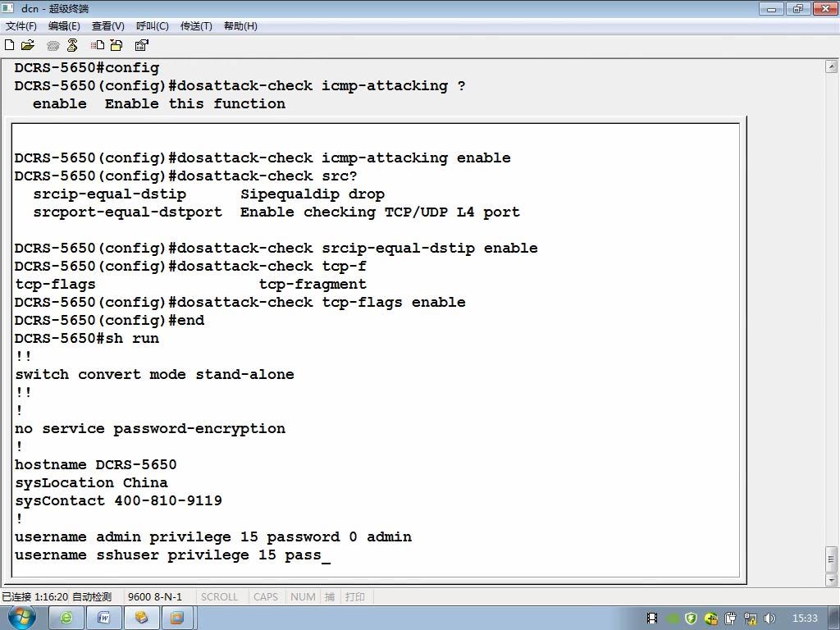840x630 pixels.
Task: Open the green browser taskbar icon
Action: pyautogui.click(x=66, y=618)
